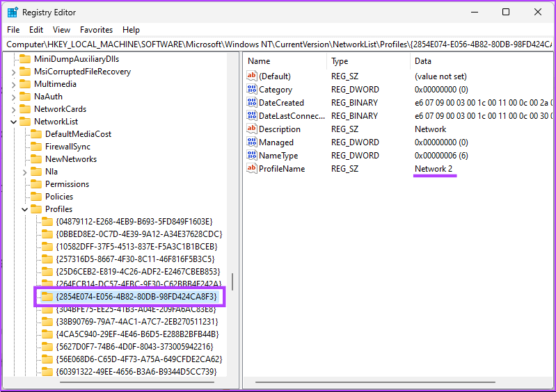556x392 pixels.
Task: Click the ProfileName string value icon
Action: coord(252,169)
